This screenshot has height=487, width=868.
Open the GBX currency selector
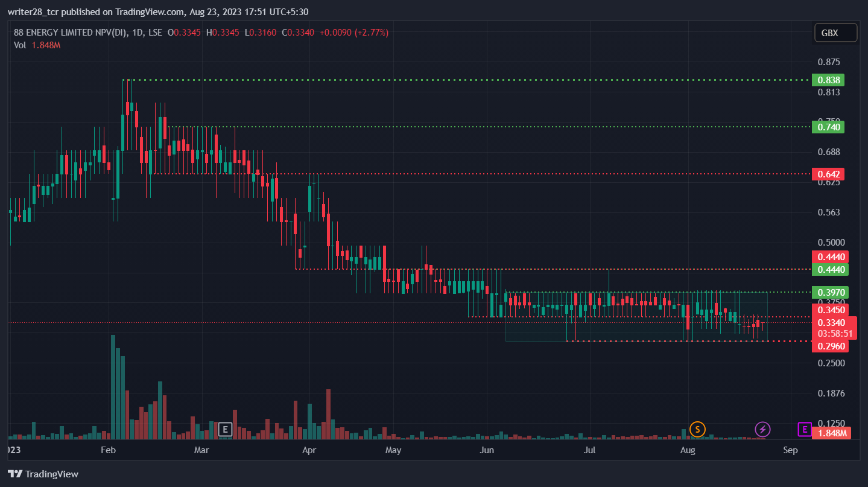835,33
